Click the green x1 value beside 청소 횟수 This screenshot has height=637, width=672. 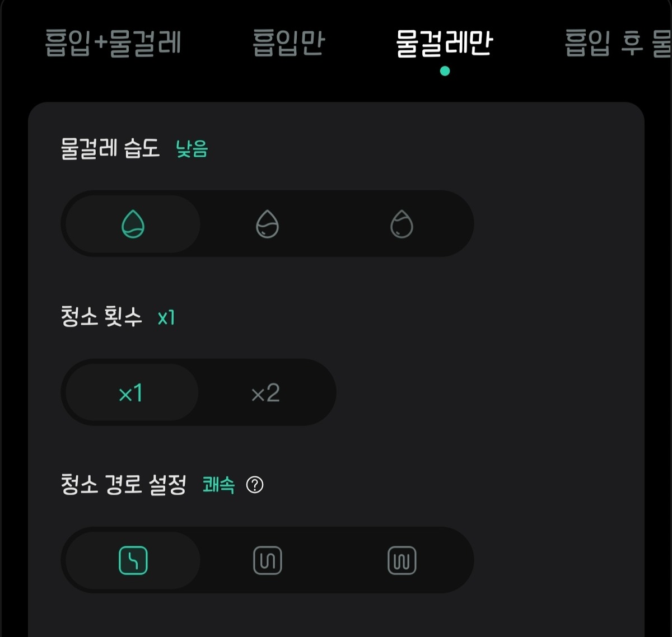point(166,318)
